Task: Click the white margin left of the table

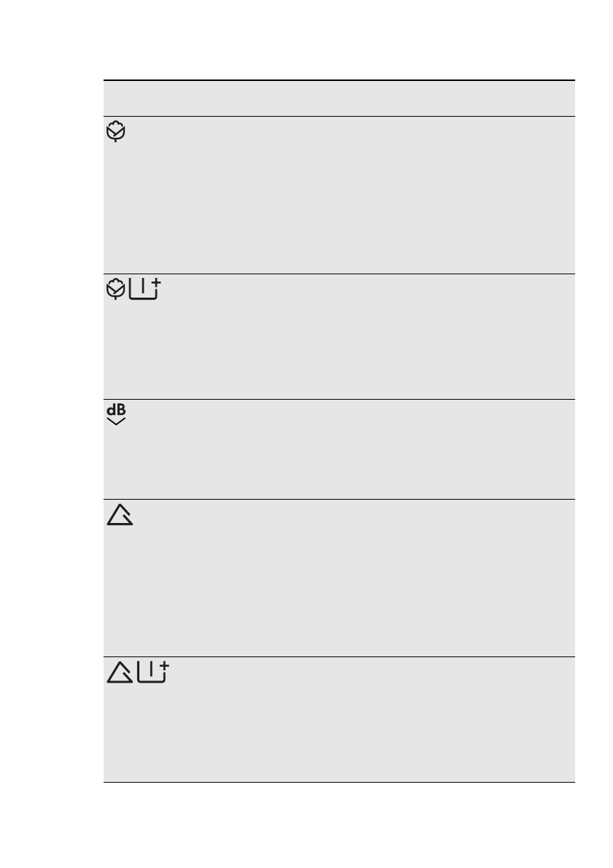Action: pyautogui.click(x=51, y=438)
